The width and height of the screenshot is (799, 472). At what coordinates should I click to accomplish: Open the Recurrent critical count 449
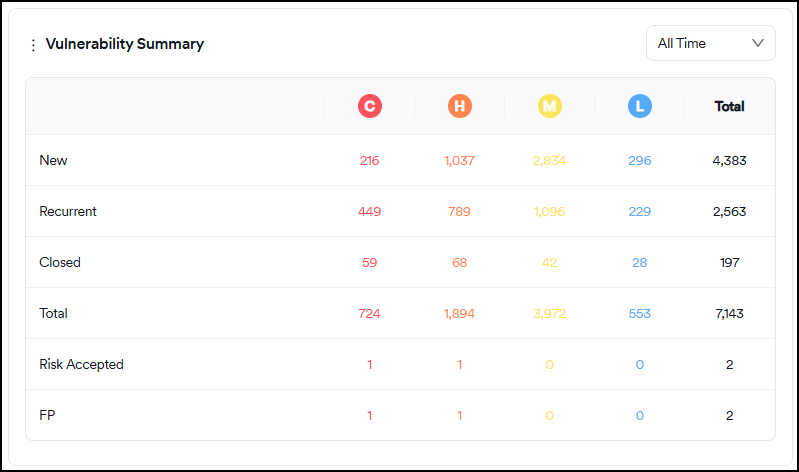tap(370, 211)
